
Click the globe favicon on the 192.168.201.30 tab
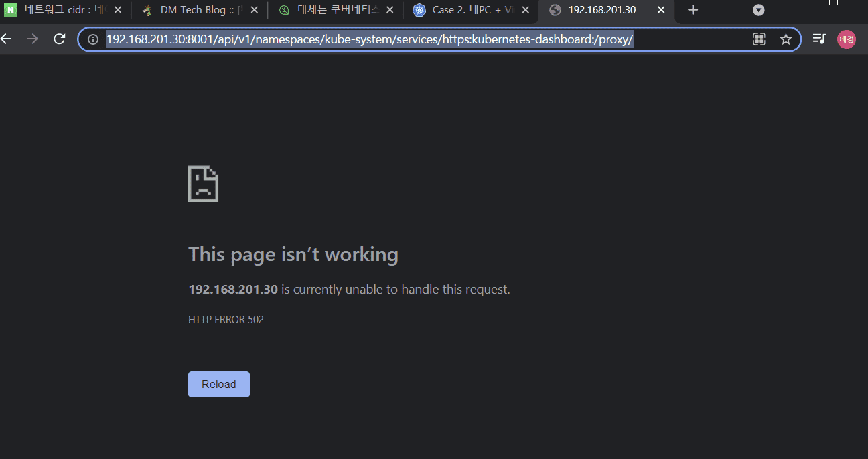(555, 10)
